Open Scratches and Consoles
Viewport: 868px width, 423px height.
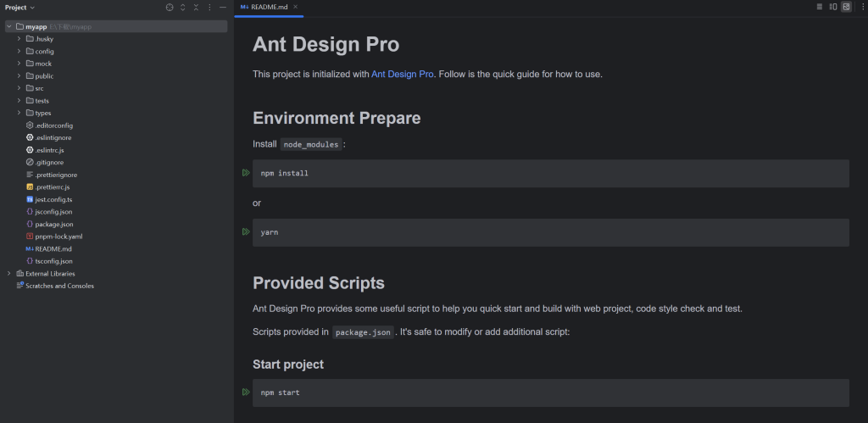click(x=55, y=286)
